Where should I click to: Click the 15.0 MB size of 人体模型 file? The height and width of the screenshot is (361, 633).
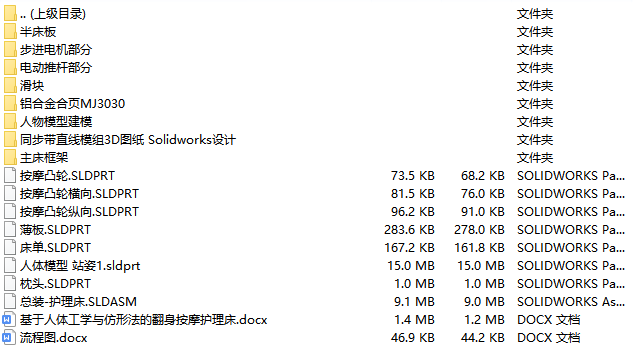pos(411,266)
